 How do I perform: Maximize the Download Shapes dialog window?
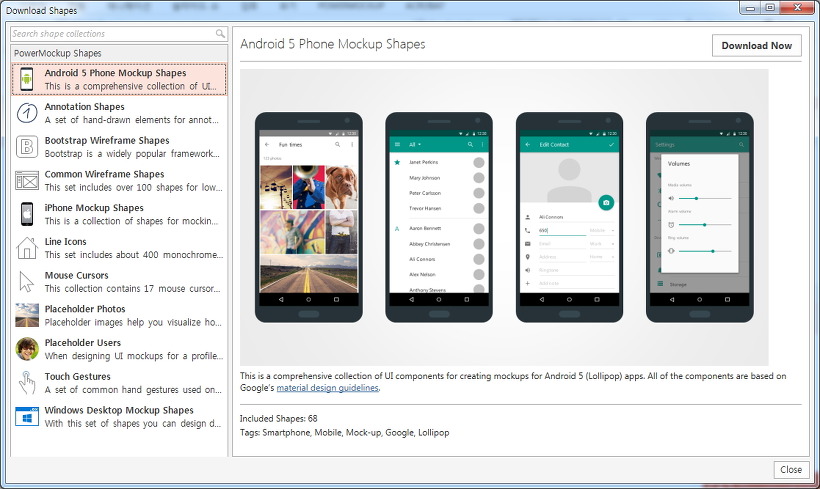tap(770, 7)
